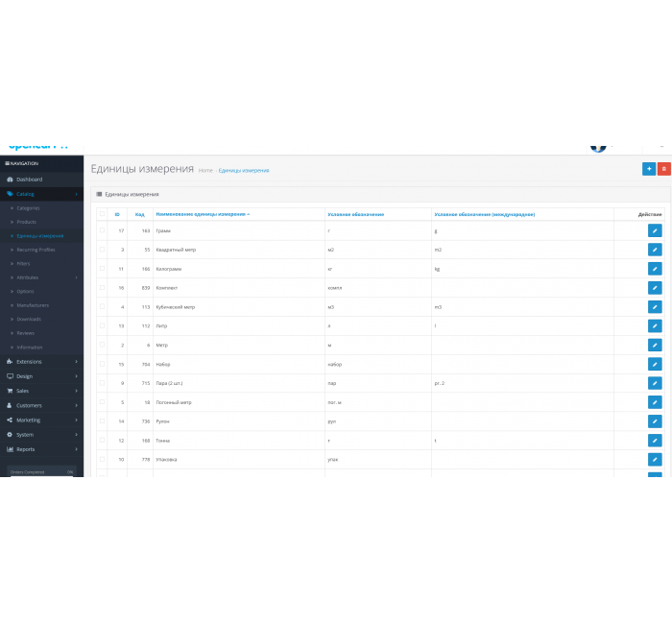Click the Dashboard gauge icon in the sidebar
This screenshot has height=624, width=672.
tap(10, 180)
